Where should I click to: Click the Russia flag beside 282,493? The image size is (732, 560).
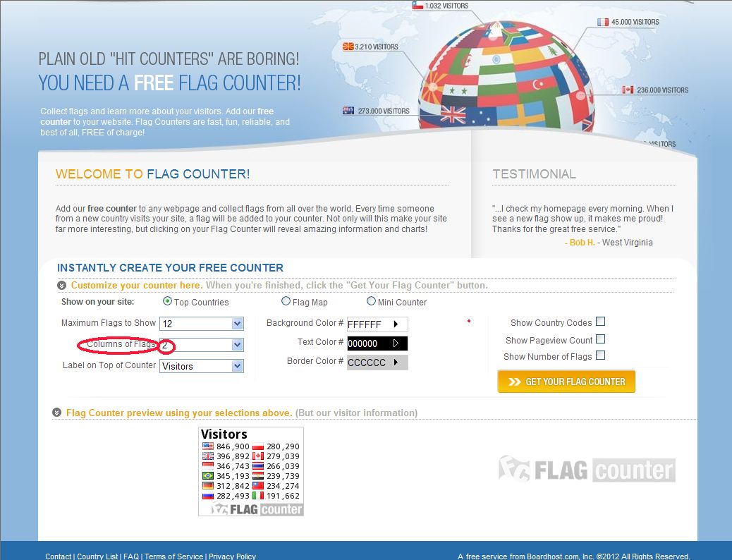point(208,496)
